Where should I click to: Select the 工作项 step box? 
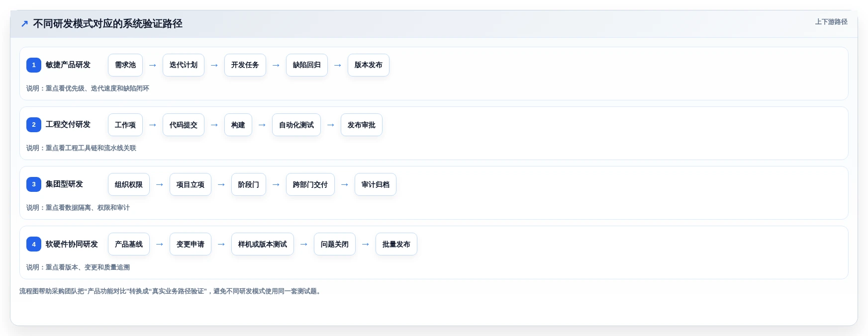(125, 125)
